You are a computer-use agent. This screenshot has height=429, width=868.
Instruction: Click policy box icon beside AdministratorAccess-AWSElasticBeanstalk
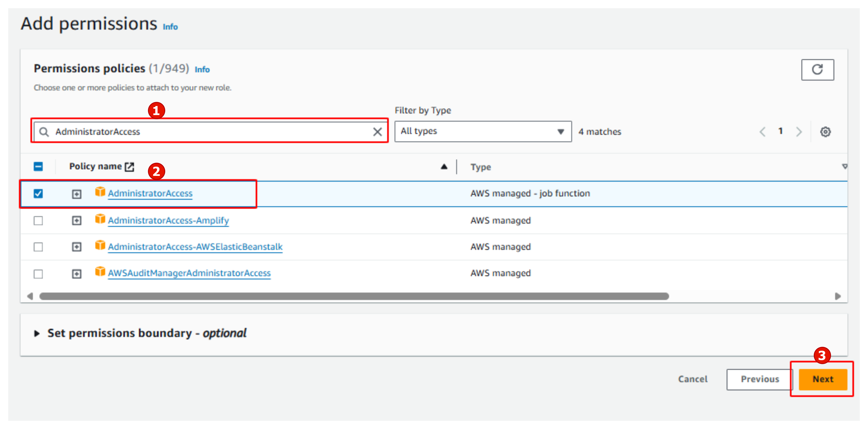pyautogui.click(x=100, y=245)
